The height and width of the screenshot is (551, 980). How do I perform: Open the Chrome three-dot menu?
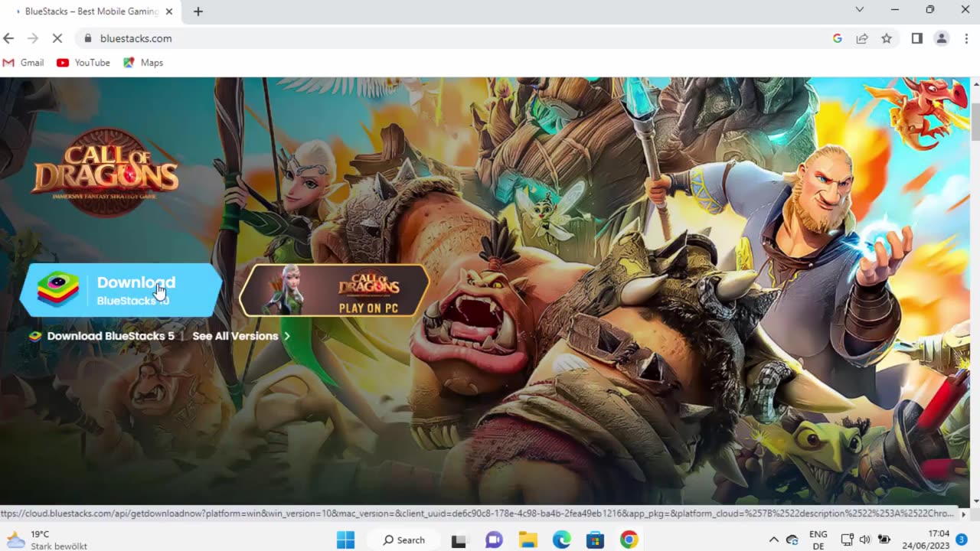pos(966,38)
